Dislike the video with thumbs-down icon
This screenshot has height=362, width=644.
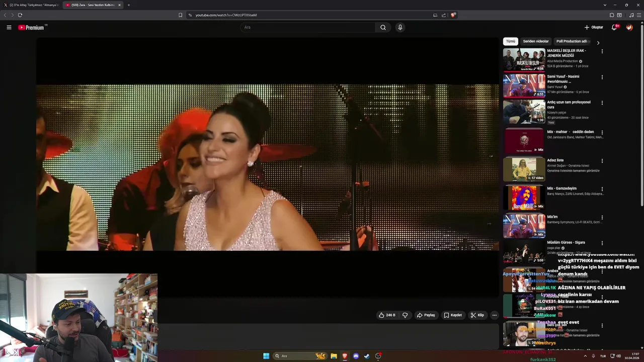coord(405,315)
